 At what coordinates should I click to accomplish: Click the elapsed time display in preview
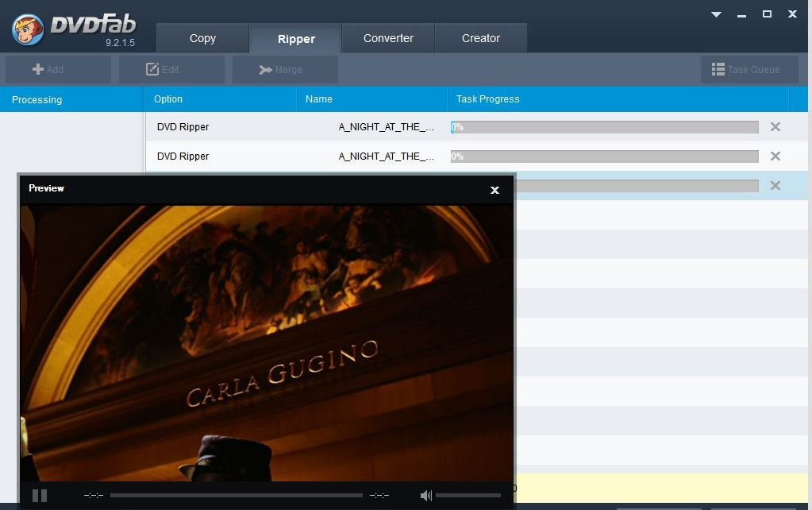[94, 496]
